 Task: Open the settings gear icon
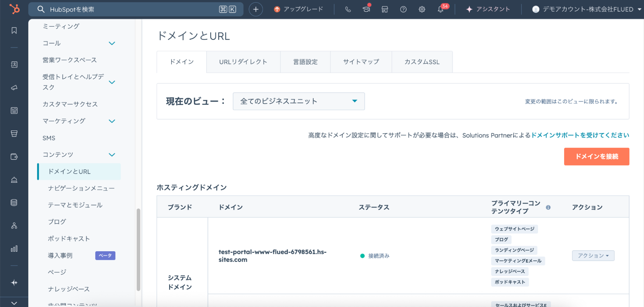point(422,9)
